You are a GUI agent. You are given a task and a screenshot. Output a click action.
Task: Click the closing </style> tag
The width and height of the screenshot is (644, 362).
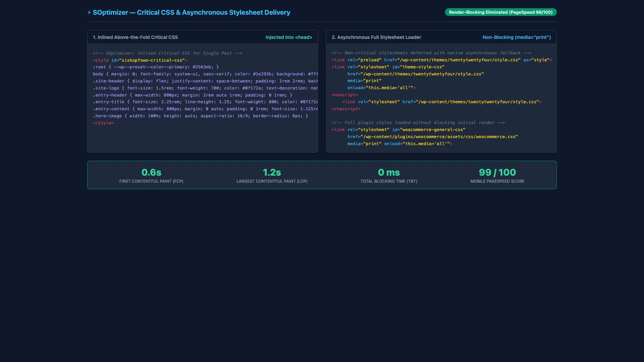point(103,123)
